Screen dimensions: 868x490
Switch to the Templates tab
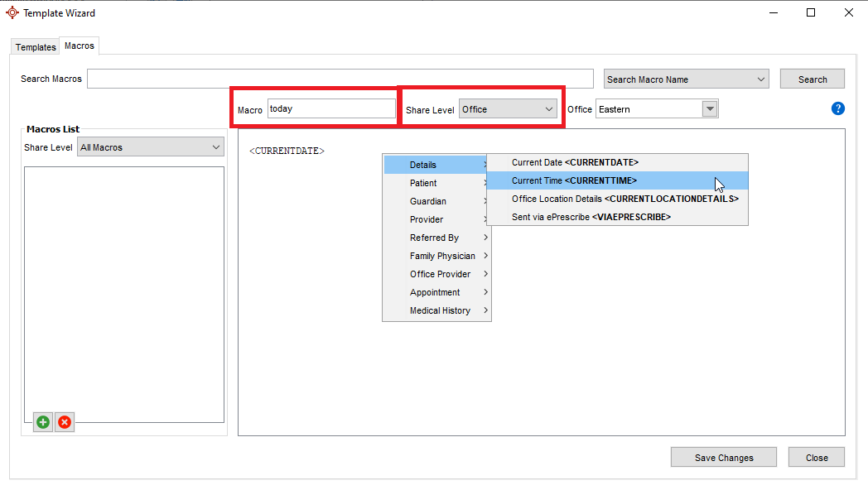click(36, 47)
